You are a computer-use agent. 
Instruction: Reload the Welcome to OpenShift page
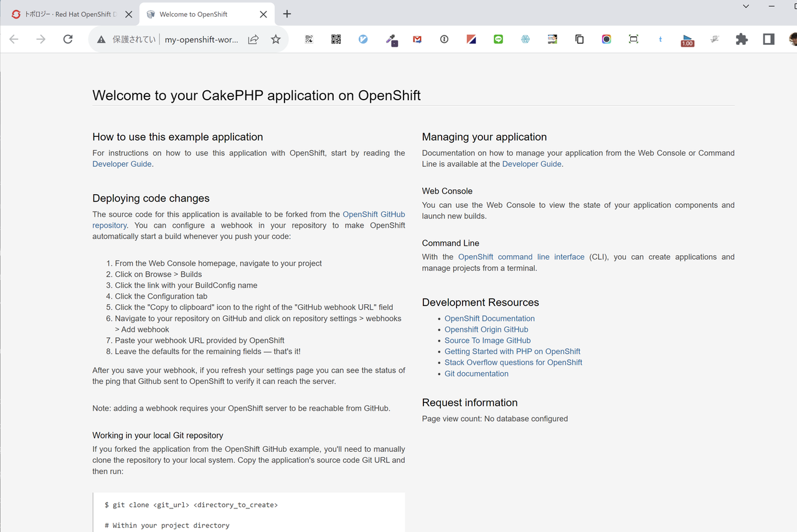point(68,39)
